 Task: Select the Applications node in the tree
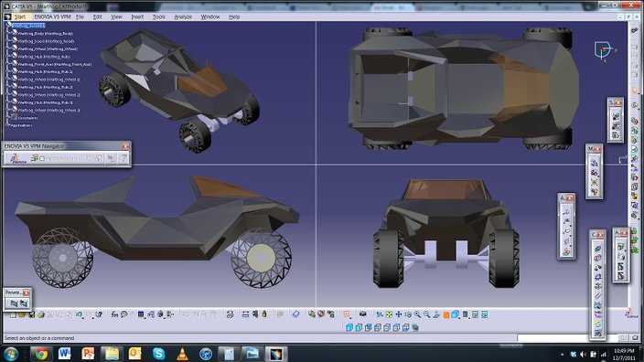pos(21,125)
